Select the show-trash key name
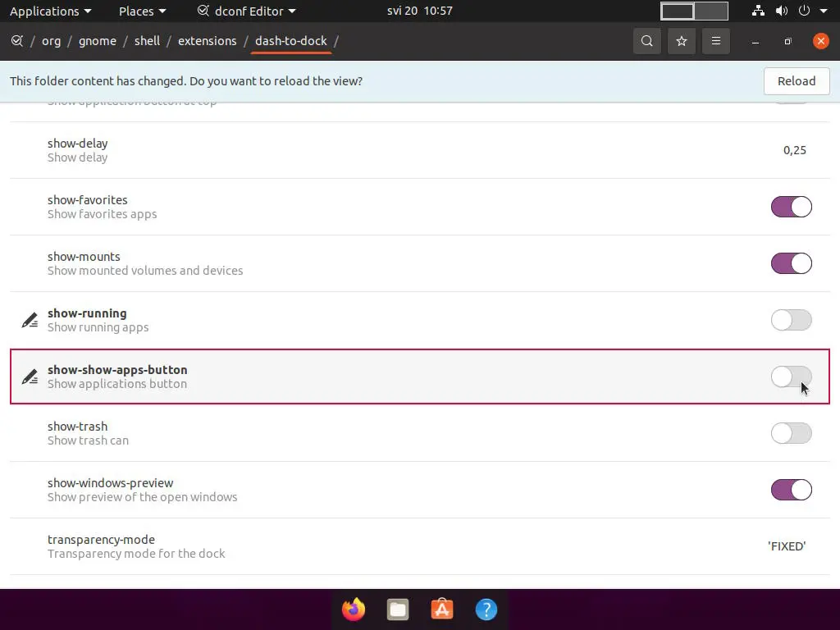The image size is (840, 630). pos(78,427)
